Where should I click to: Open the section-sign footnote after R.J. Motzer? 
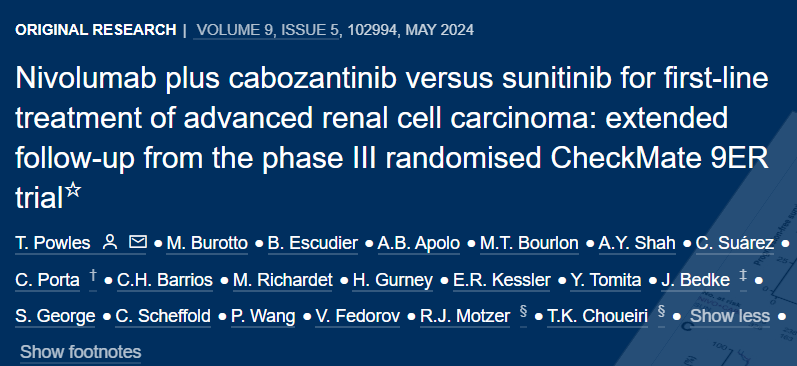pyautogui.click(x=523, y=312)
